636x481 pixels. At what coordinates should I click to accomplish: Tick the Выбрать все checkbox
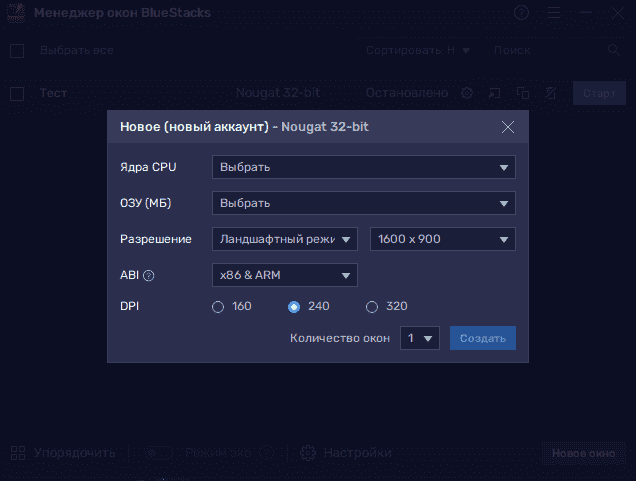coord(17,50)
